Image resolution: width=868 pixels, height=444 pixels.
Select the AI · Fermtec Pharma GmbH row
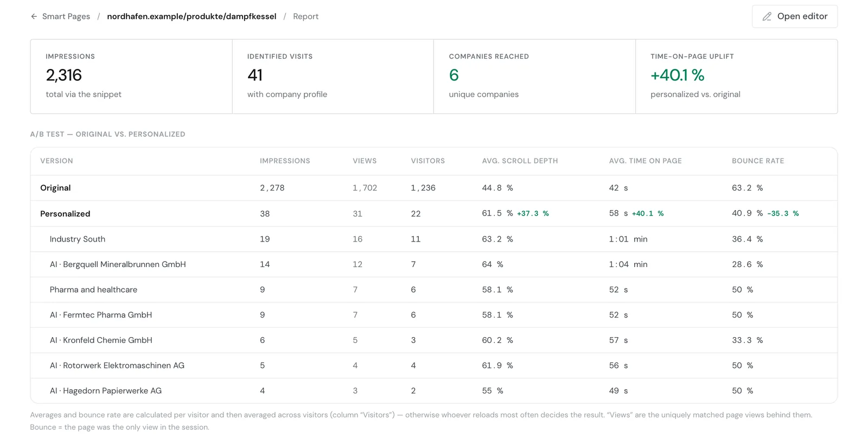pyautogui.click(x=433, y=315)
